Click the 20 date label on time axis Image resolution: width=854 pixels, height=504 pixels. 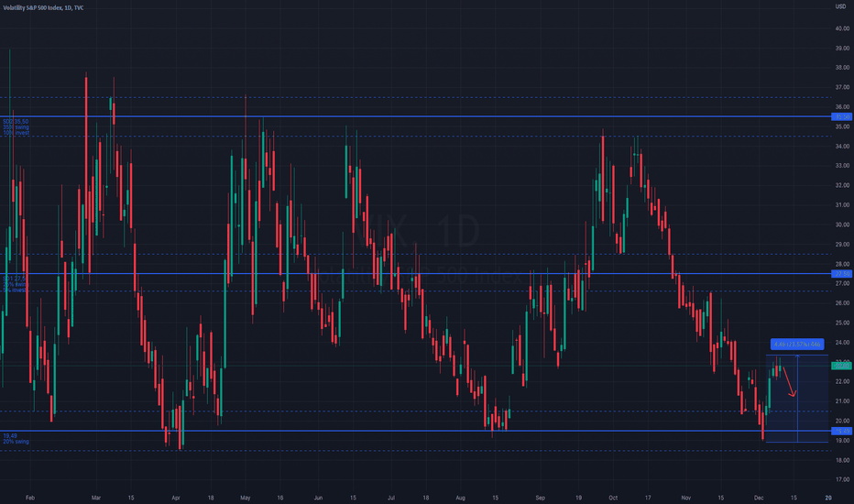(828, 498)
